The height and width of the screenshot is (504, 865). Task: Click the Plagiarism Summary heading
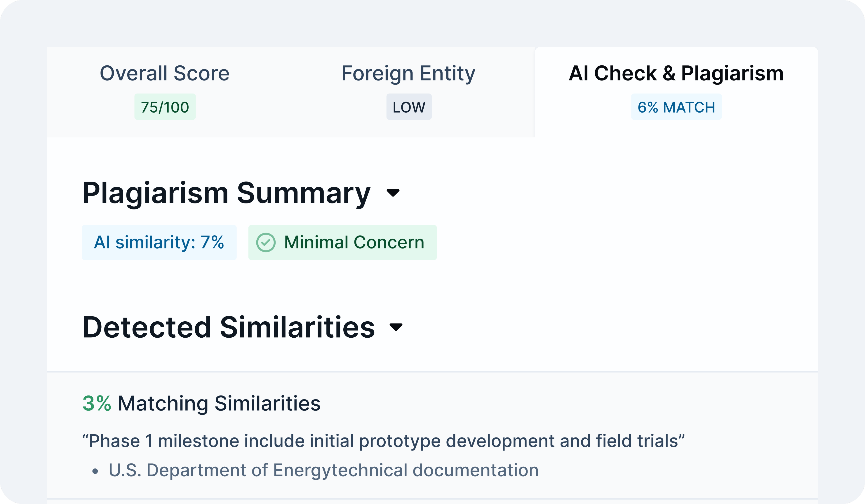coord(226,193)
